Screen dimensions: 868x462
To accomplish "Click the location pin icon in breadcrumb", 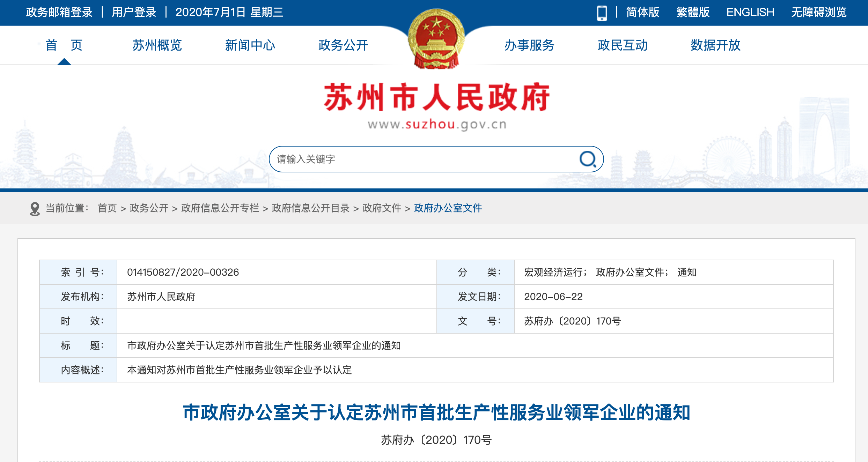I will 35,209.
